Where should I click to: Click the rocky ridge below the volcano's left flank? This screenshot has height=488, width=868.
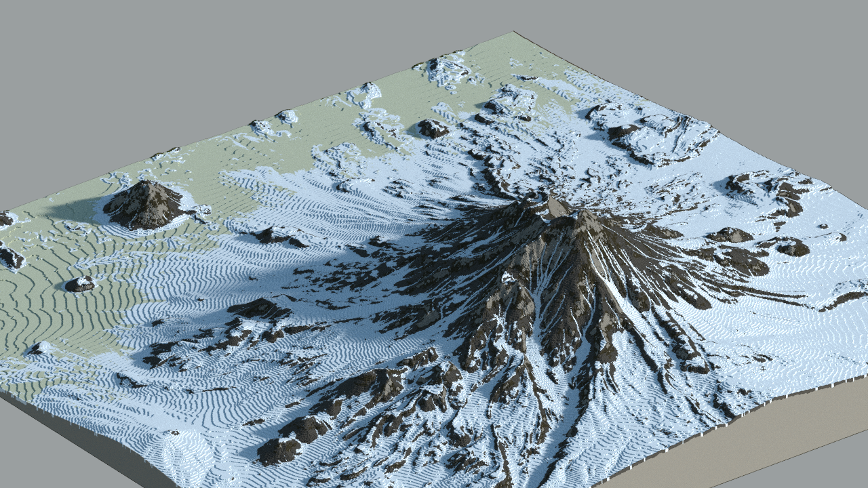coord(380,386)
